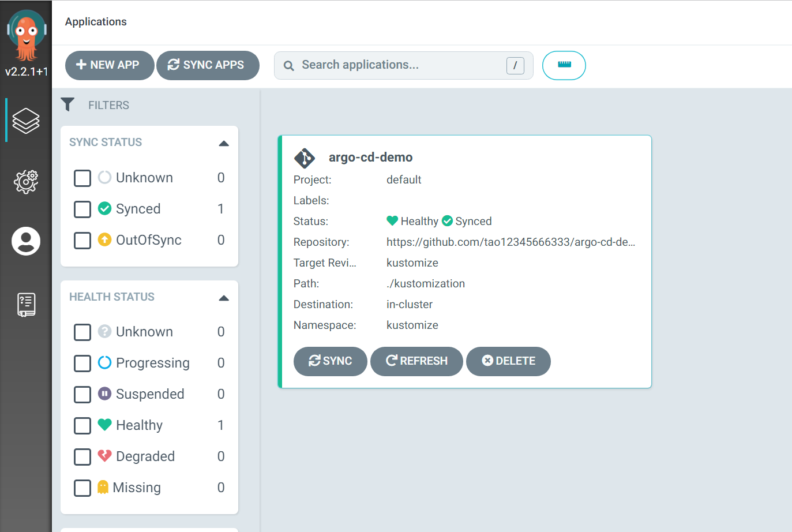The image size is (792, 532).
Task: Enable the Progressing filter checkbox
Action: pyautogui.click(x=82, y=364)
